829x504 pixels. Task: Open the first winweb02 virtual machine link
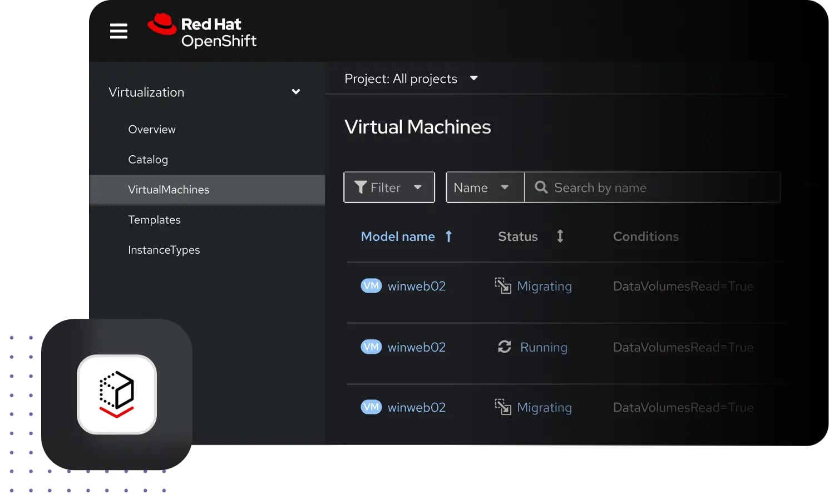[417, 286]
